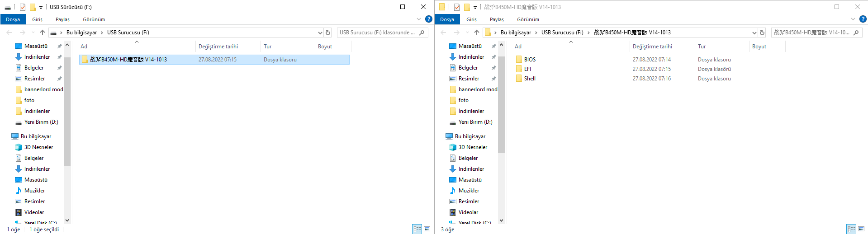Open Giriş ribbon tab in left window
Screen dimensions: 868x234
coord(37,19)
